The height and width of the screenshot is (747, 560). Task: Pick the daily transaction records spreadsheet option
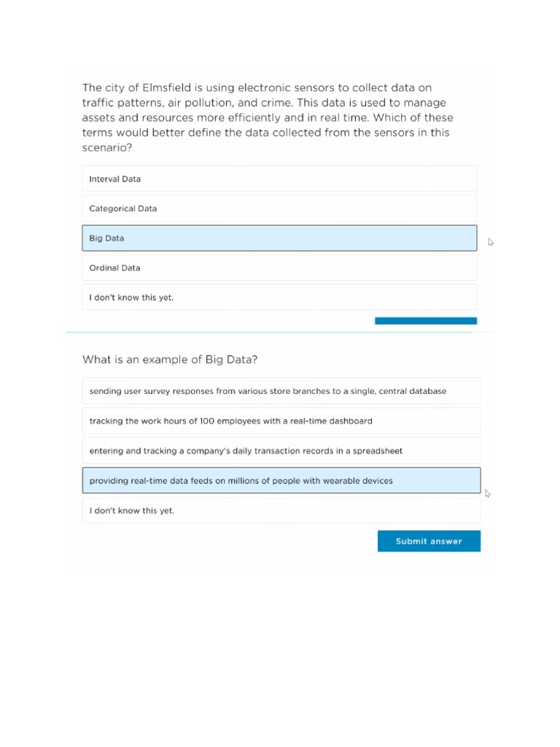pos(281,451)
